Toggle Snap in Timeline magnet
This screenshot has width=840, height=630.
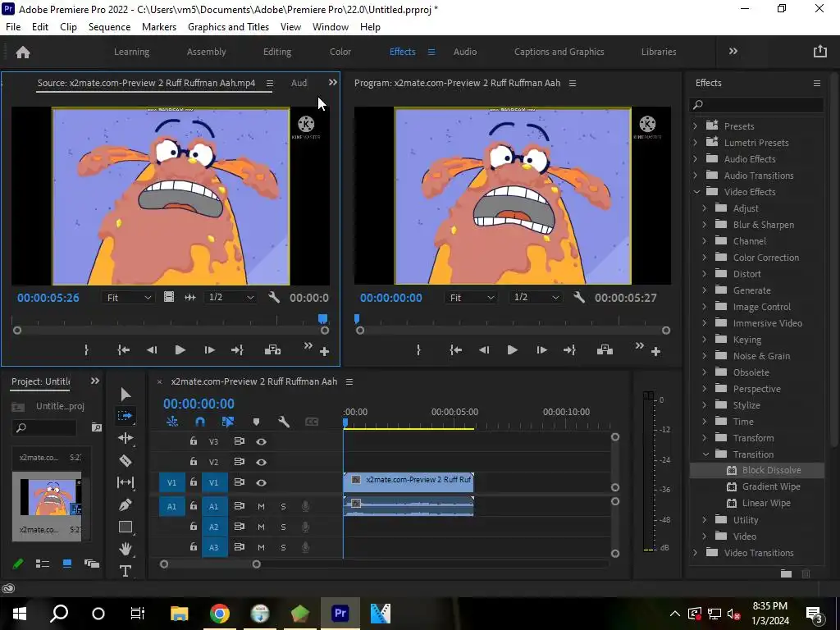point(200,422)
